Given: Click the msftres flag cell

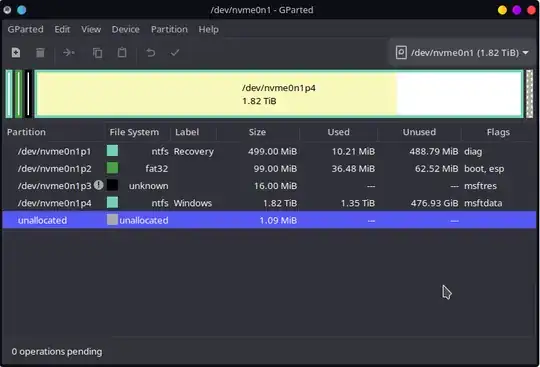Looking at the screenshot, I should pos(480,186).
